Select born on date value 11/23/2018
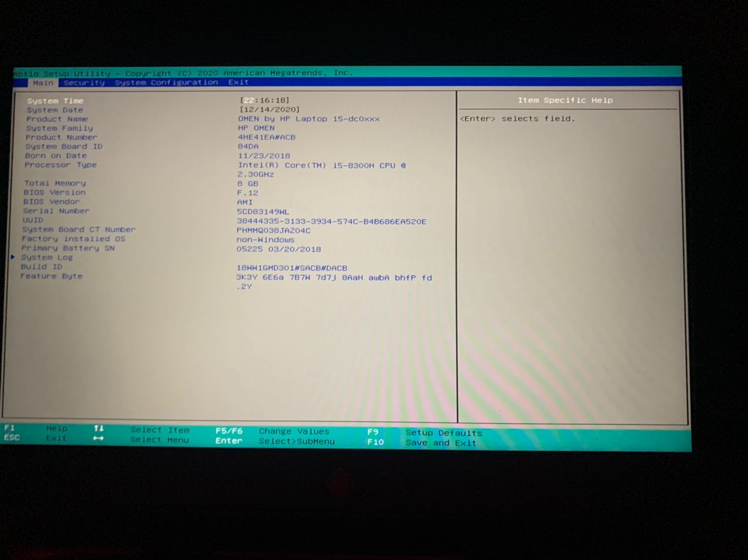 click(x=264, y=156)
